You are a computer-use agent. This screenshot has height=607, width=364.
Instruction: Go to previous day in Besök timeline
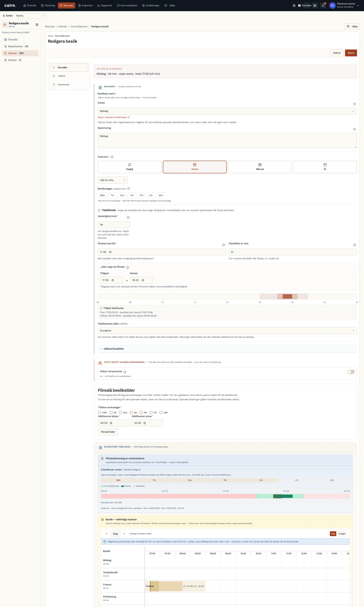pos(107,534)
